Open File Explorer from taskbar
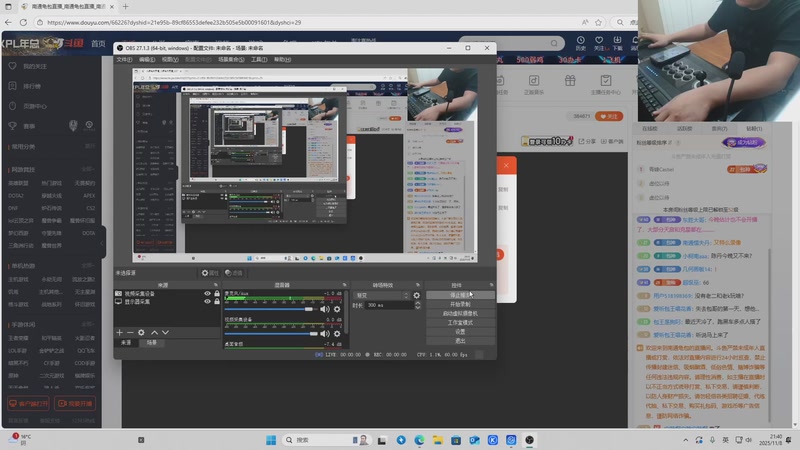 click(x=437, y=440)
